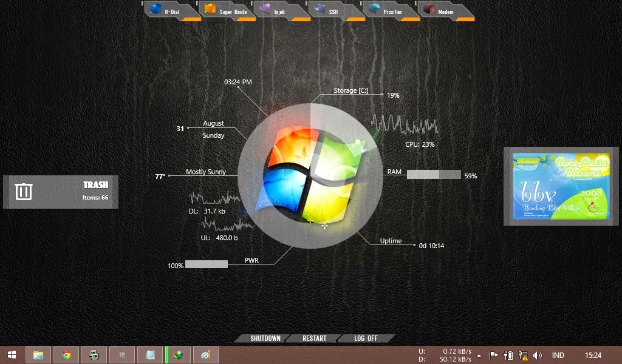Screen dimensions: 622x364
Task: Click the RAM usage bar
Action: 434,175
